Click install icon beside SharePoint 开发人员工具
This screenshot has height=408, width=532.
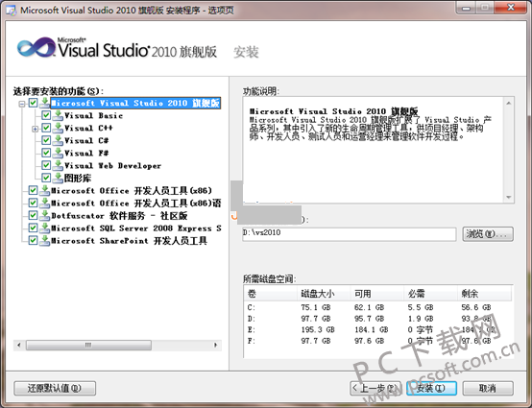[x=44, y=240]
